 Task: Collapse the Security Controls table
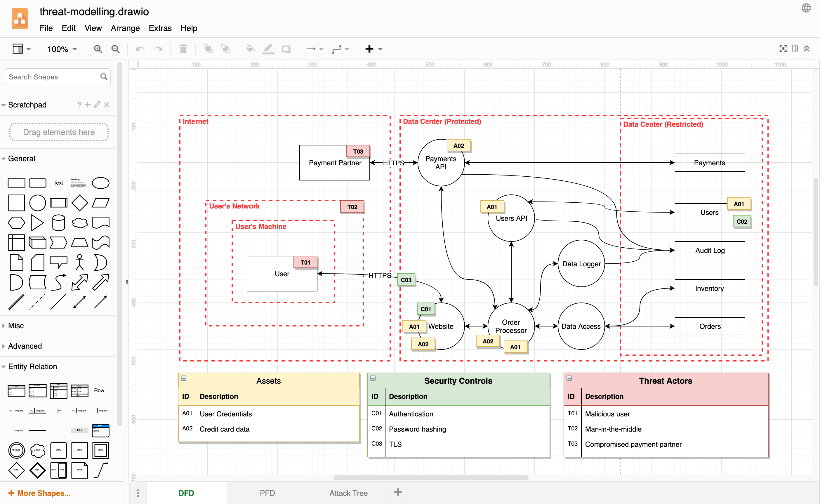373,377
